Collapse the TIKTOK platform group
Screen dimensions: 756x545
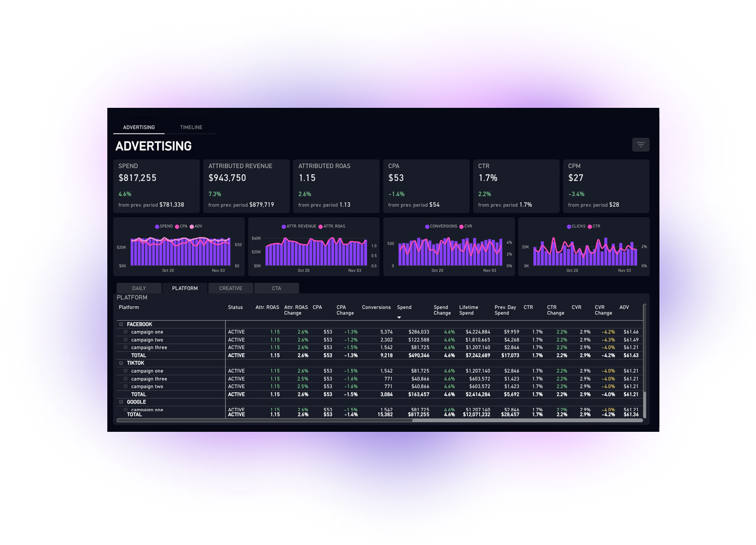coord(121,363)
